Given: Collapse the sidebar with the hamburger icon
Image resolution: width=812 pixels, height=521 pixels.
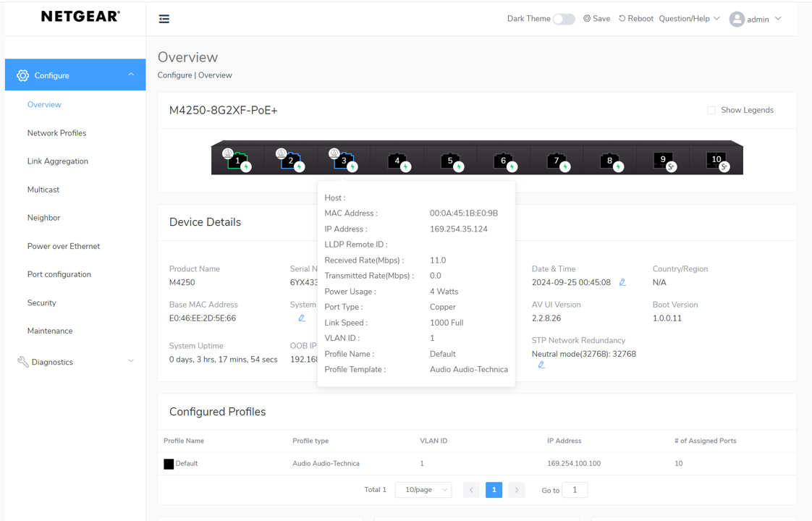Looking at the screenshot, I should pos(164,19).
